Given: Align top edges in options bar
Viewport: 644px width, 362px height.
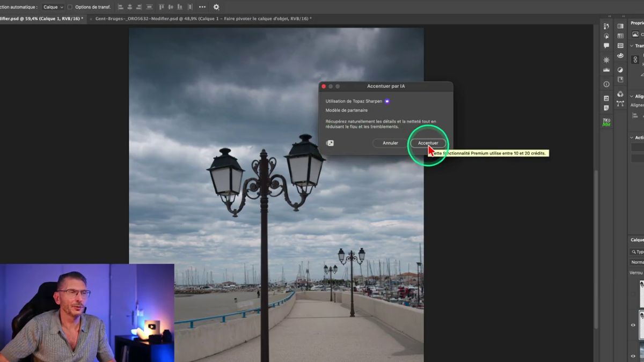Looking at the screenshot, I should [x=161, y=7].
